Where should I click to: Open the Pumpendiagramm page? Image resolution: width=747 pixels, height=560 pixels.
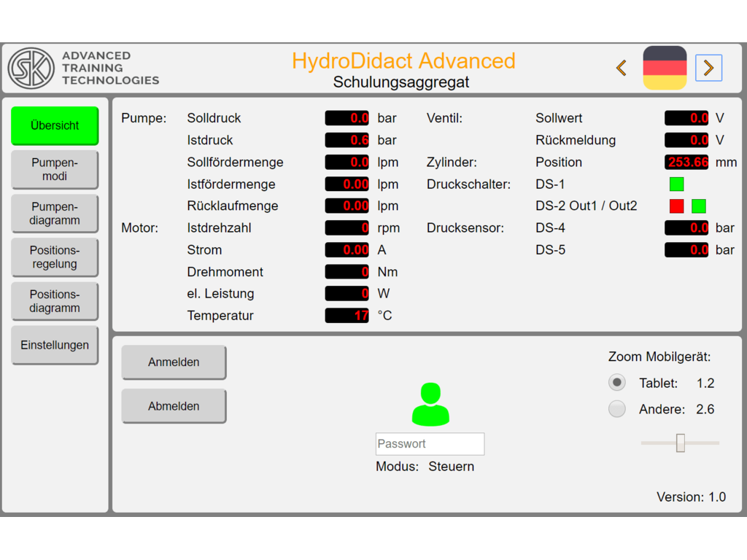click(55, 214)
